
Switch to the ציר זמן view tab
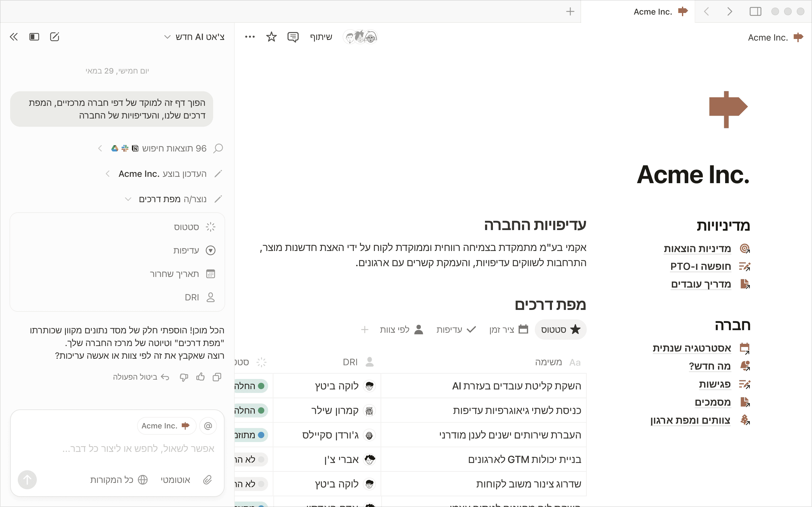point(508,330)
